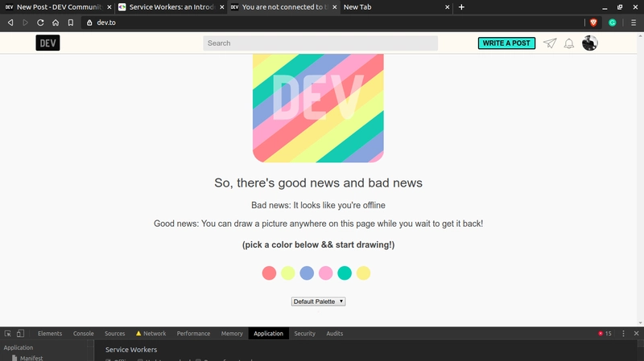
Task: Open notifications bell icon
Action: coord(569,43)
